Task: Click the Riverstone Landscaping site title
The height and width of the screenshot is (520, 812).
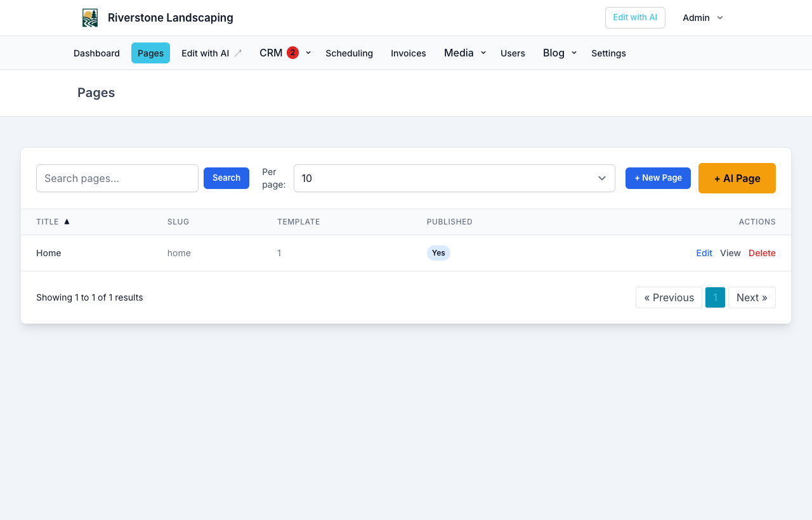Action: 171,18
